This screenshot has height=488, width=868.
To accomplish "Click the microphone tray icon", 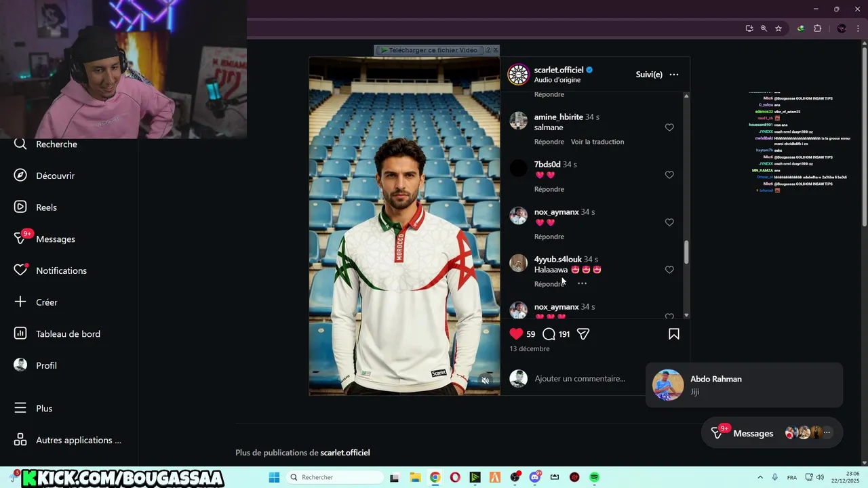I will point(774,477).
